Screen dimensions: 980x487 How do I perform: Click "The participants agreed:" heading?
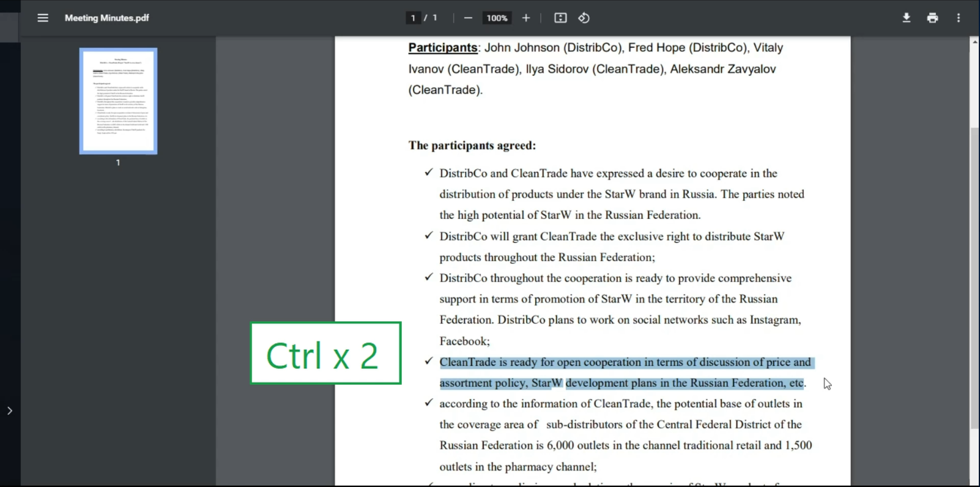tap(472, 146)
